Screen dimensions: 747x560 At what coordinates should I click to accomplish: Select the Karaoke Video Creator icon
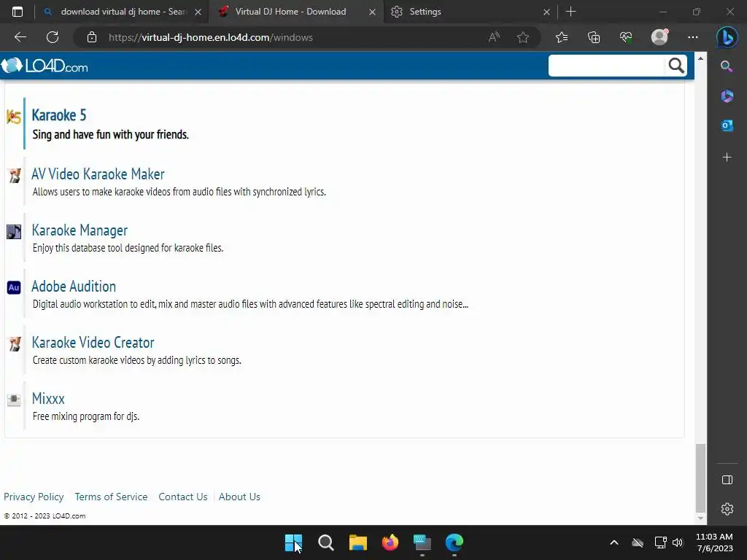[x=15, y=344]
